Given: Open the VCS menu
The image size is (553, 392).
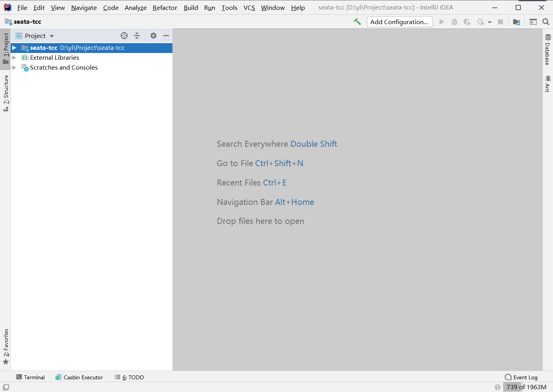Looking at the screenshot, I should 249,8.
